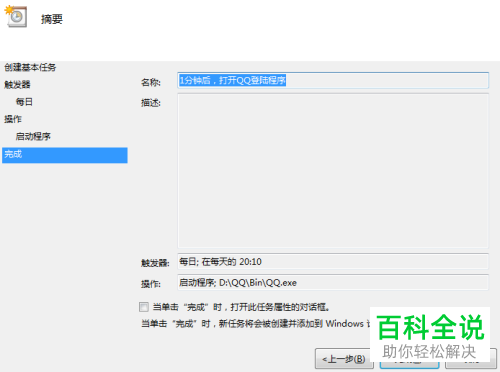Click the note text about adding task to Windows

(x=255, y=324)
